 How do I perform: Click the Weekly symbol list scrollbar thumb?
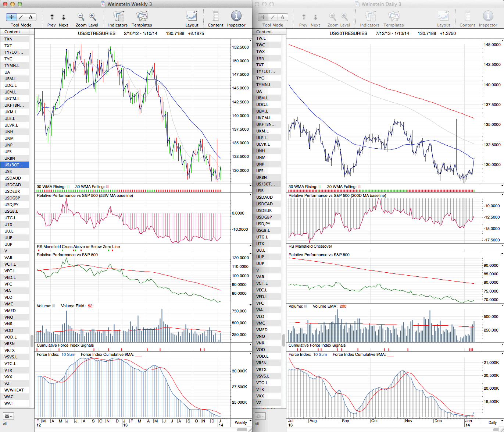pos(32,340)
